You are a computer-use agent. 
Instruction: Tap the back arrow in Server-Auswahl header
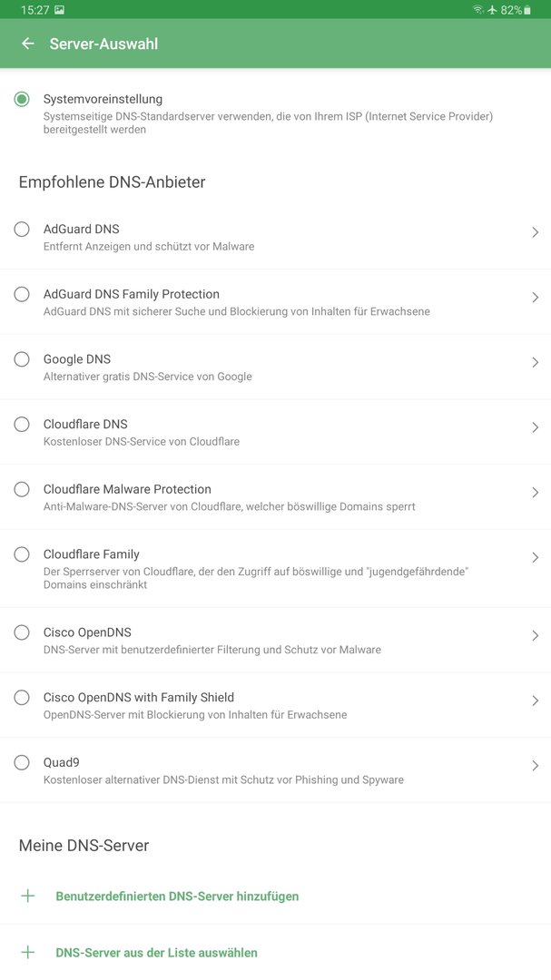27,44
